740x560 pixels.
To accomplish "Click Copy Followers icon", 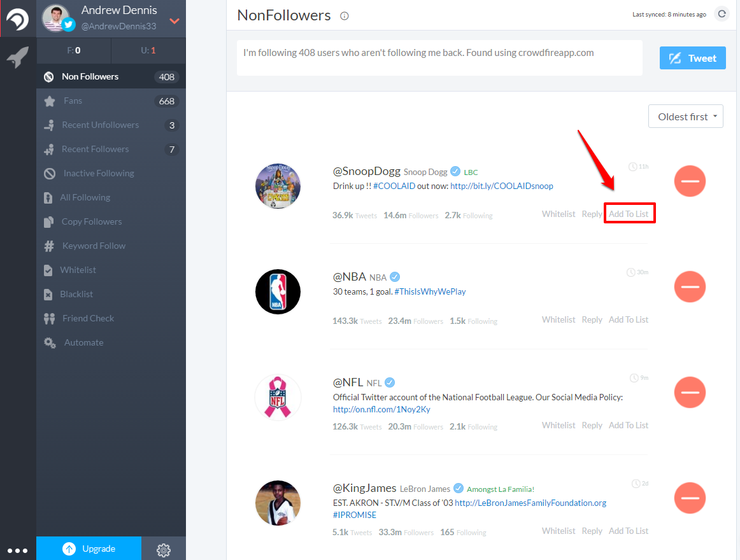I will pyautogui.click(x=48, y=222).
